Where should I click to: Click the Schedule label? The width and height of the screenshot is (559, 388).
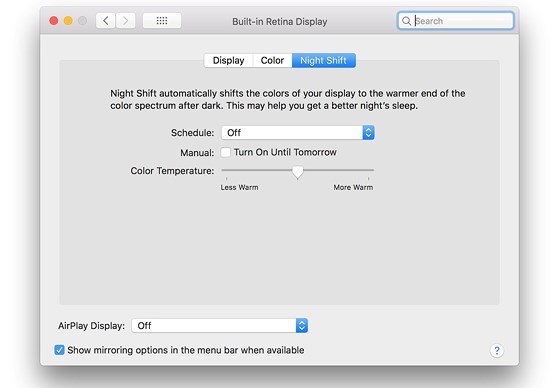(x=193, y=133)
